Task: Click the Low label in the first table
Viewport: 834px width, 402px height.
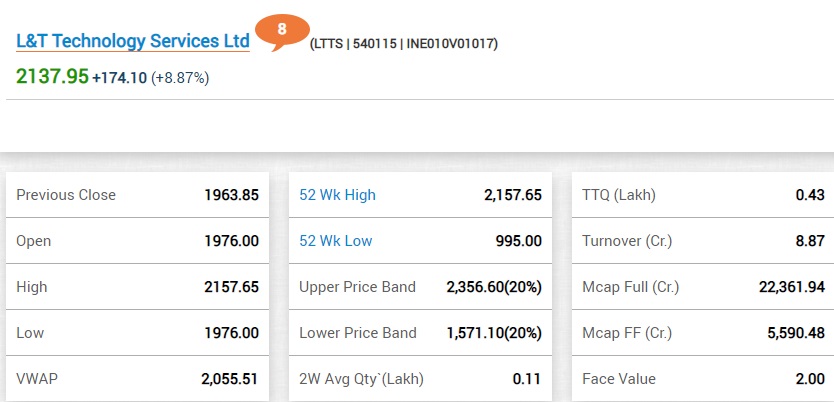Action: click(30, 333)
